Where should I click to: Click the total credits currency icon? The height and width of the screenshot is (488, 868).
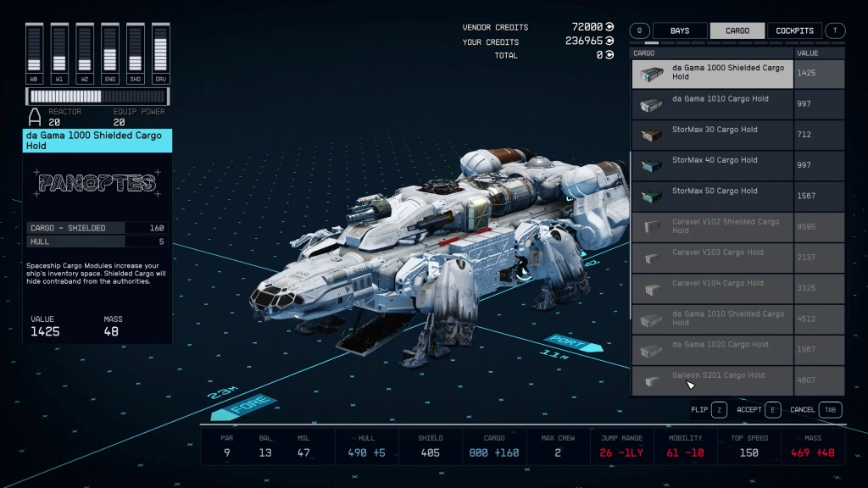pyautogui.click(x=609, y=55)
